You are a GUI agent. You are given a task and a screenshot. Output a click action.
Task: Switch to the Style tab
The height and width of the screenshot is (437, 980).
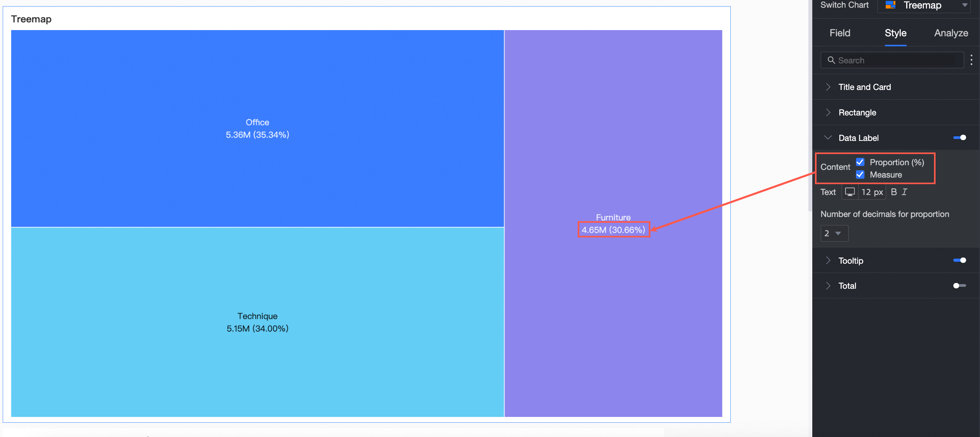[895, 33]
